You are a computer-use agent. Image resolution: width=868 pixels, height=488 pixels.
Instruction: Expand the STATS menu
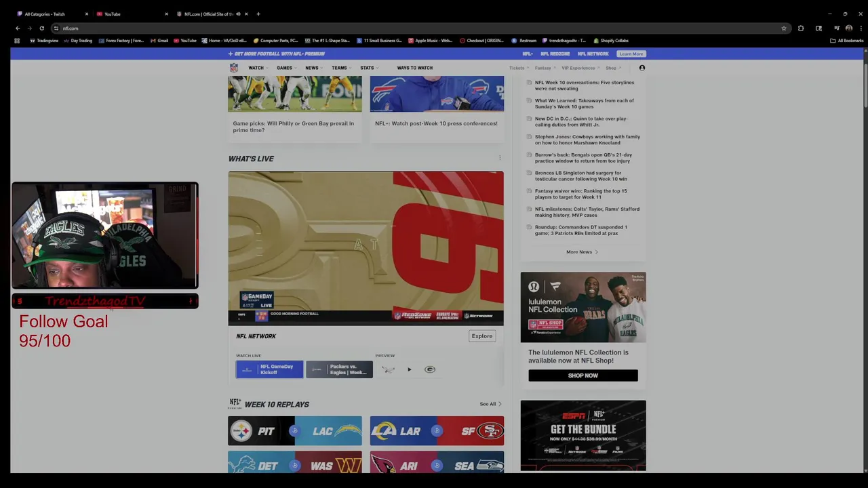[x=369, y=68]
